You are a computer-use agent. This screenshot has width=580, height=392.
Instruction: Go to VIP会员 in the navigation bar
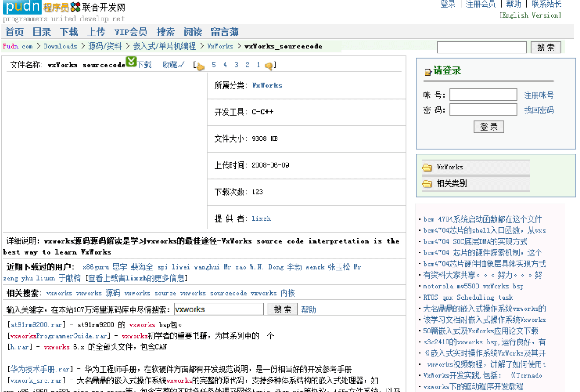(x=131, y=32)
